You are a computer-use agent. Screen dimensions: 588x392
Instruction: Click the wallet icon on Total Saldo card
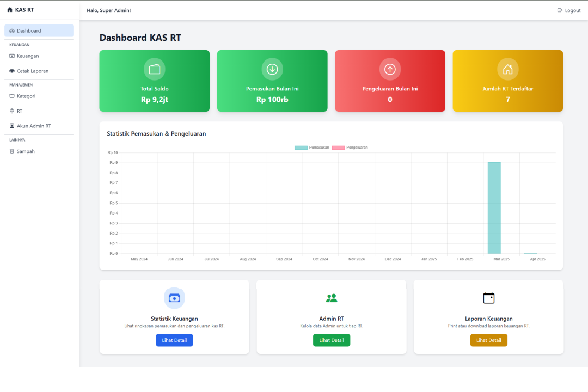154,69
